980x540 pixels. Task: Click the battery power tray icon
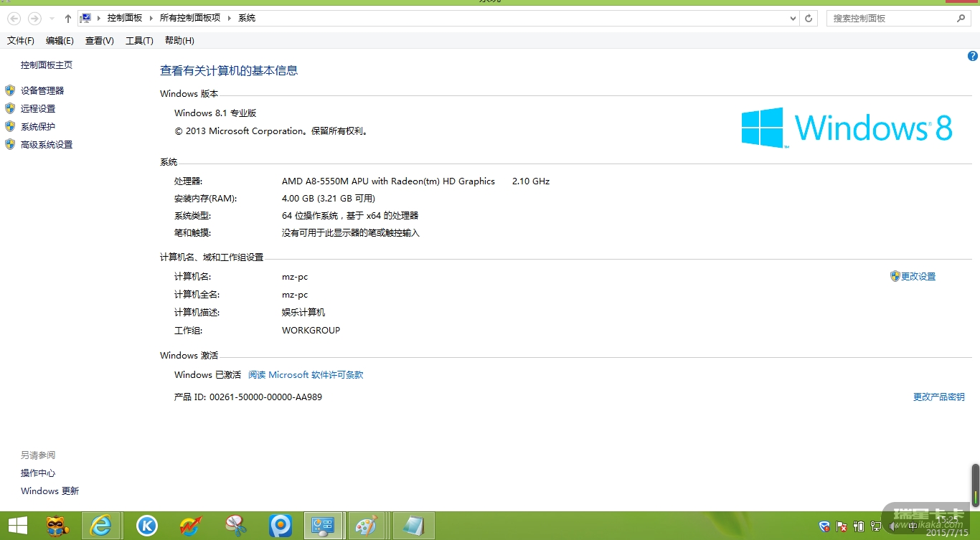pos(859,526)
